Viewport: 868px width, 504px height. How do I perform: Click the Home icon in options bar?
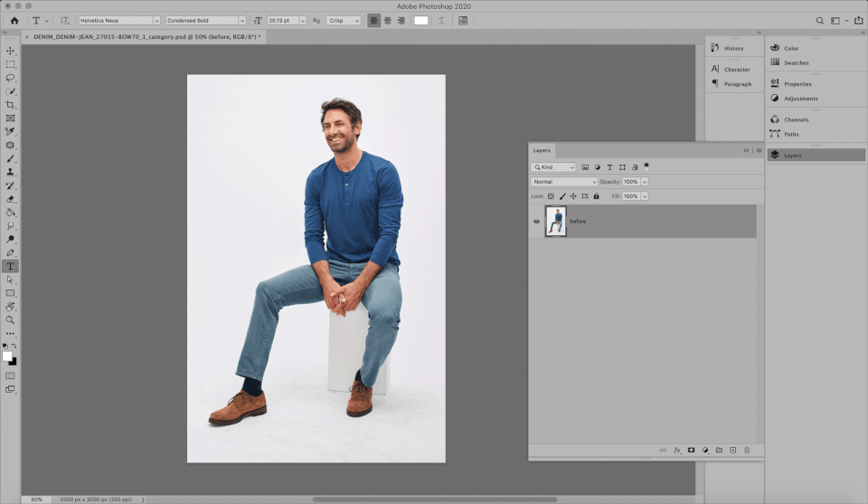coord(14,20)
